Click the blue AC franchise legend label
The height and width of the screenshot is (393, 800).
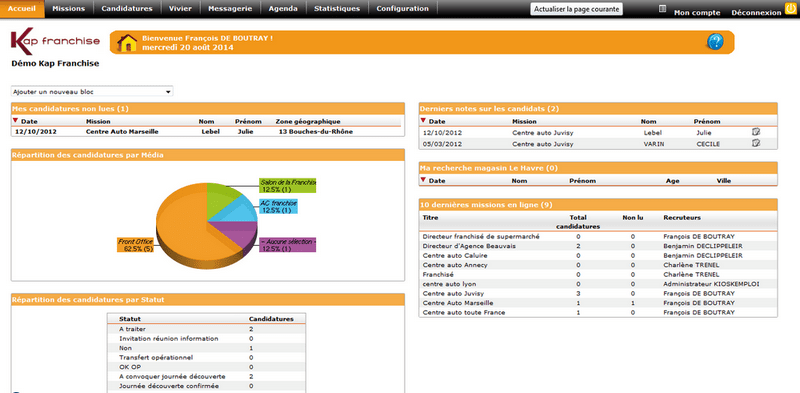pos(278,206)
